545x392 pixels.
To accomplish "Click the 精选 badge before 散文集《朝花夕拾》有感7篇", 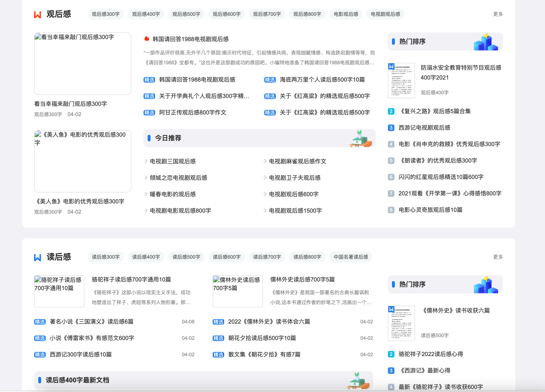I will click(218, 355).
